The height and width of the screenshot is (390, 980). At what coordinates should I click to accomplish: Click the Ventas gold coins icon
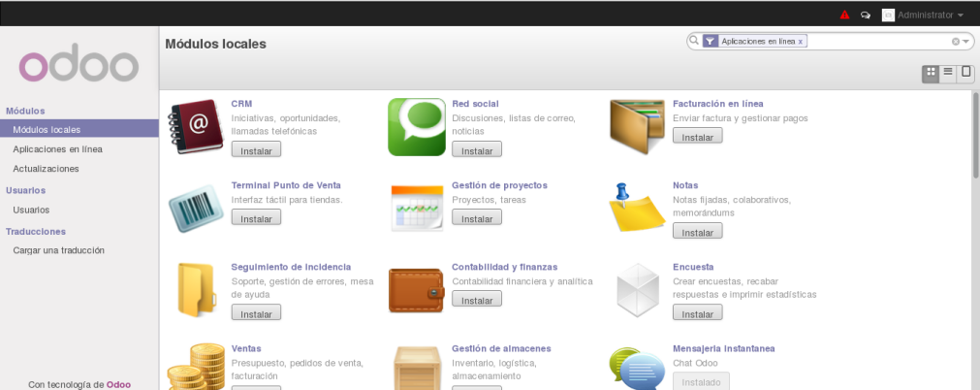196,368
